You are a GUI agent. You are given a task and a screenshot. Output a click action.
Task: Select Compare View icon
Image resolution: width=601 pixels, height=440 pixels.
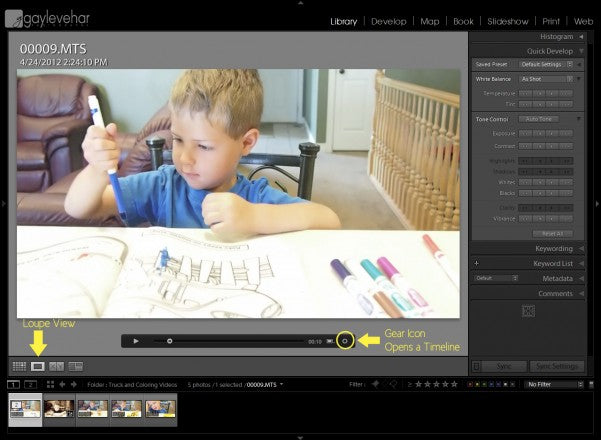57,367
